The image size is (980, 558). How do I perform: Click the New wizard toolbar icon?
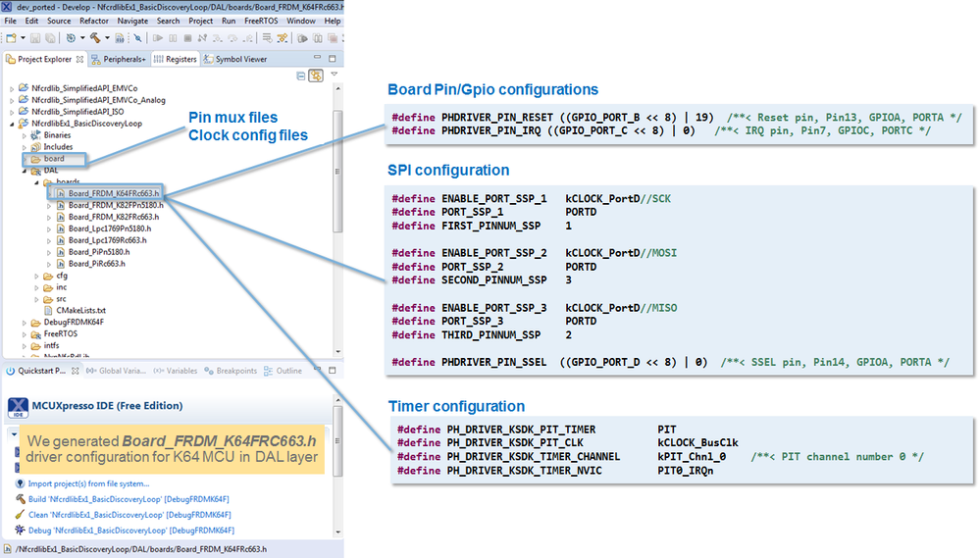click(x=11, y=38)
